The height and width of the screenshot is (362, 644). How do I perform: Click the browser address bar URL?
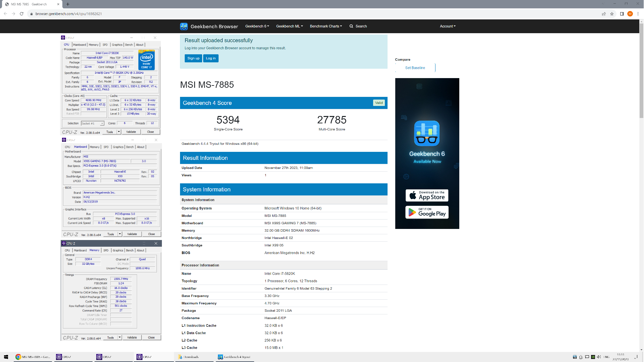click(69, 14)
